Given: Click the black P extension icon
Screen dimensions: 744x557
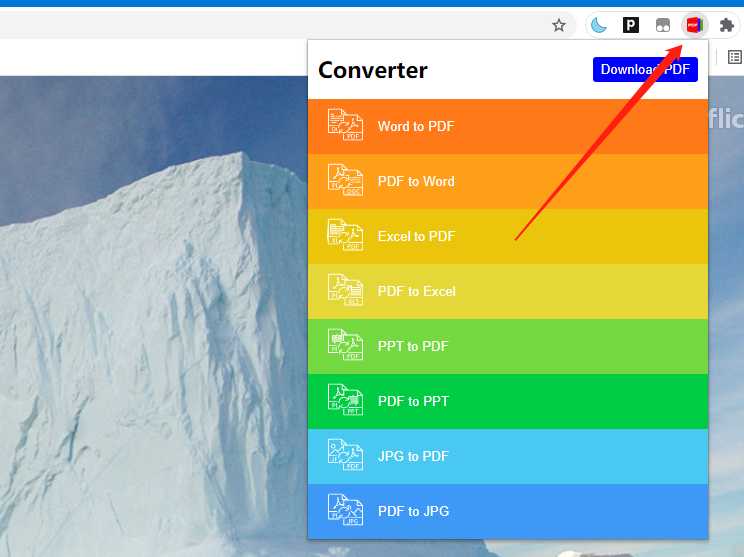Looking at the screenshot, I should point(631,25).
